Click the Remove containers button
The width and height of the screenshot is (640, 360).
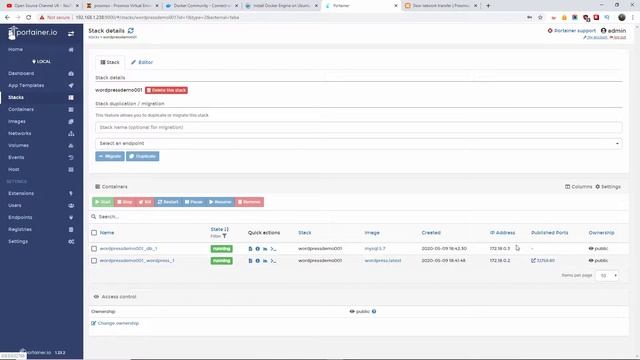249,202
